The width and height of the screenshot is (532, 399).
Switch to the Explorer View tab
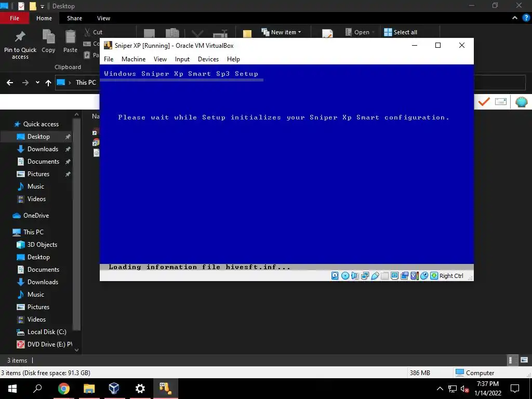click(x=103, y=18)
